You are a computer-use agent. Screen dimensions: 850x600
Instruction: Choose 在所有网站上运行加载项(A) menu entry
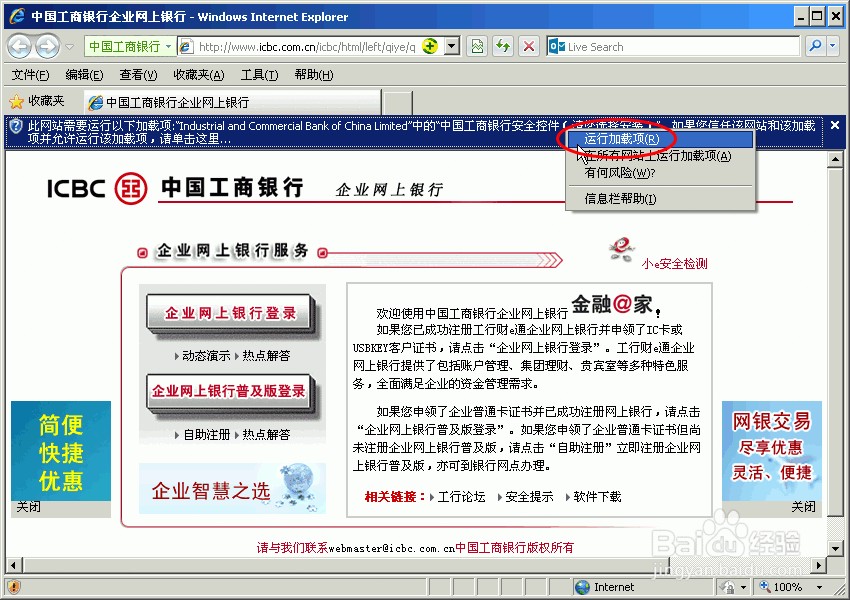pyautogui.click(x=660, y=156)
